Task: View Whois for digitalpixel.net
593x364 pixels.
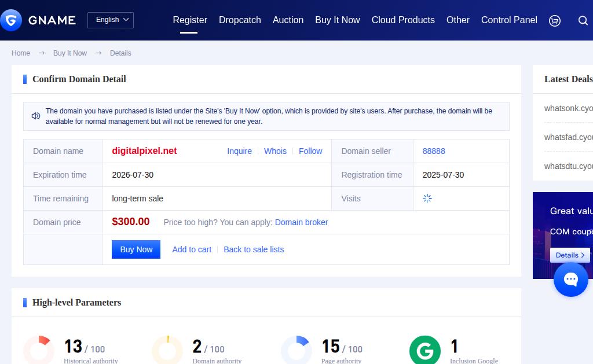Action: [275, 151]
